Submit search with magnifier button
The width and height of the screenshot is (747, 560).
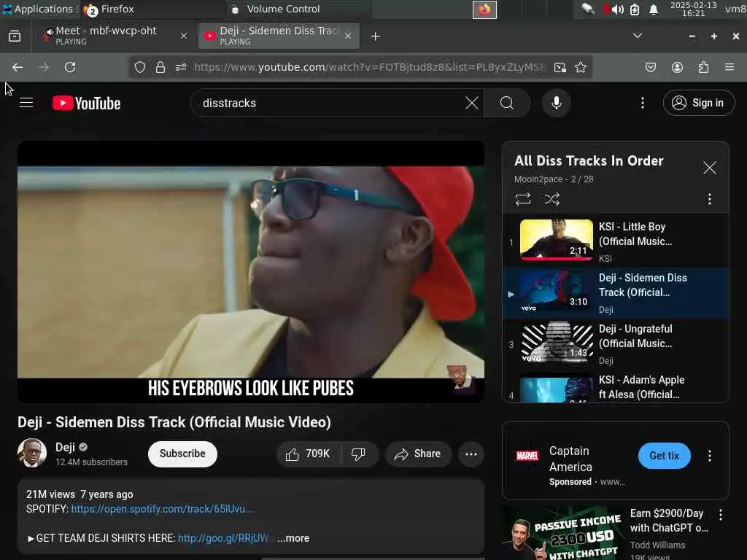tap(507, 103)
